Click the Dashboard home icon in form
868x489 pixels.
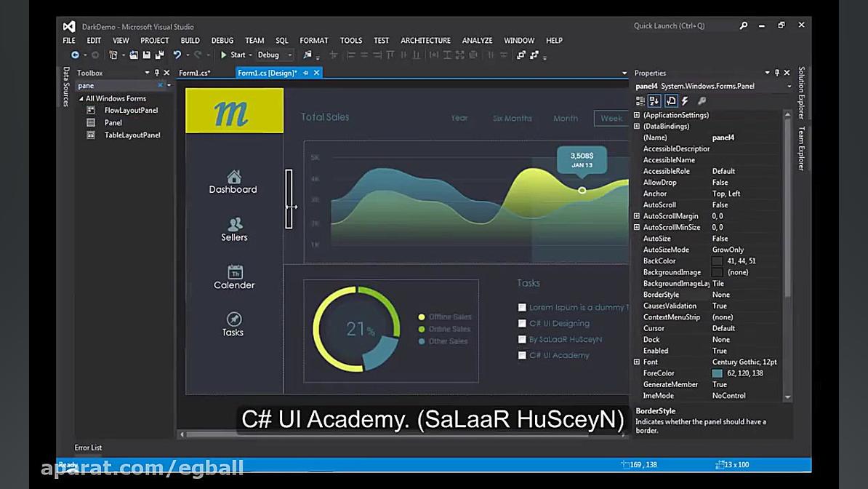[x=234, y=176]
